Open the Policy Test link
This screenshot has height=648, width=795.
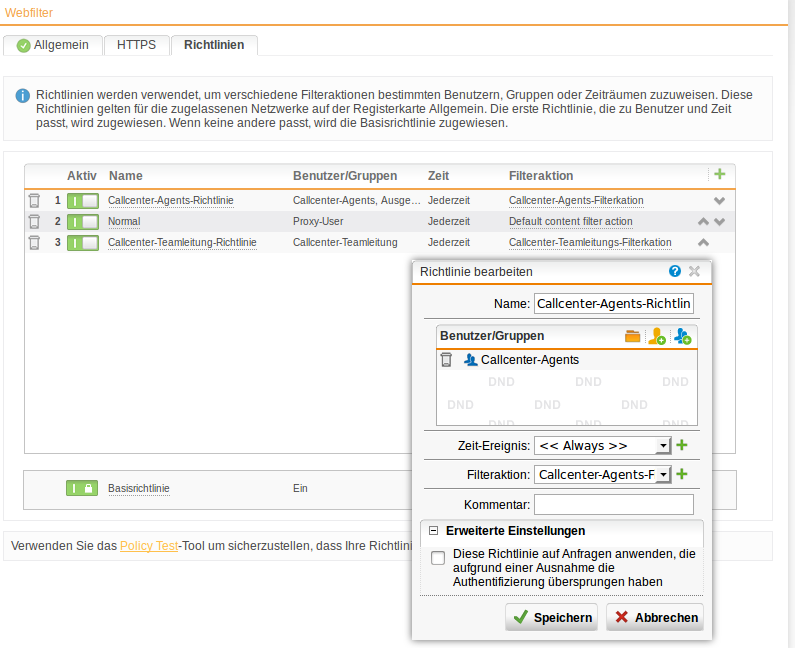149,545
